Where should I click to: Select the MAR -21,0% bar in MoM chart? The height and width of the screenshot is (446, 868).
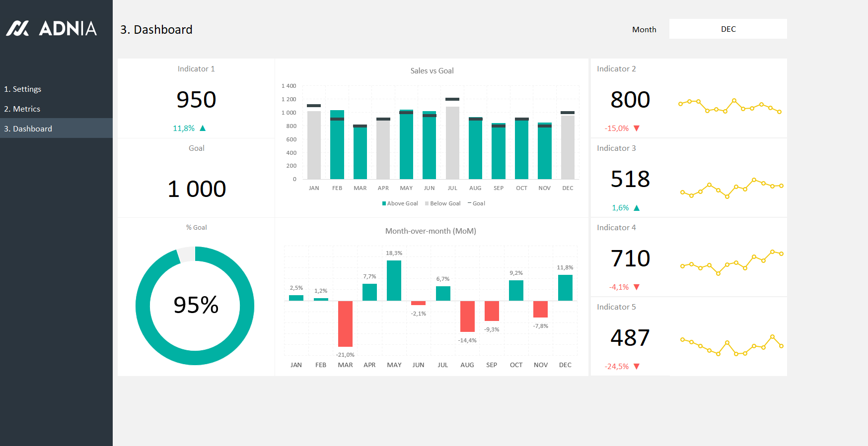[345, 323]
